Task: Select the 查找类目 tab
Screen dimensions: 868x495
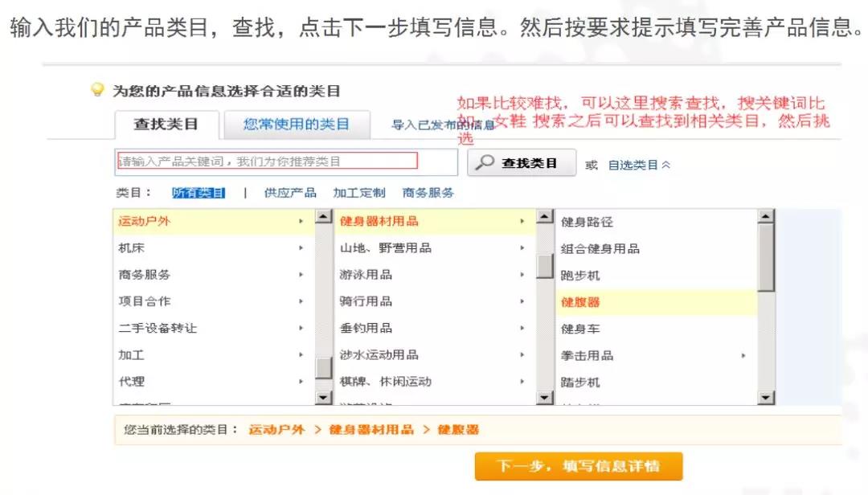Action: (166, 125)
